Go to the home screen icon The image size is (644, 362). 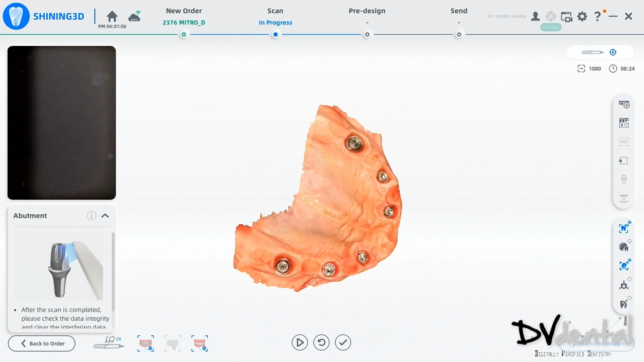click(112, 16)
